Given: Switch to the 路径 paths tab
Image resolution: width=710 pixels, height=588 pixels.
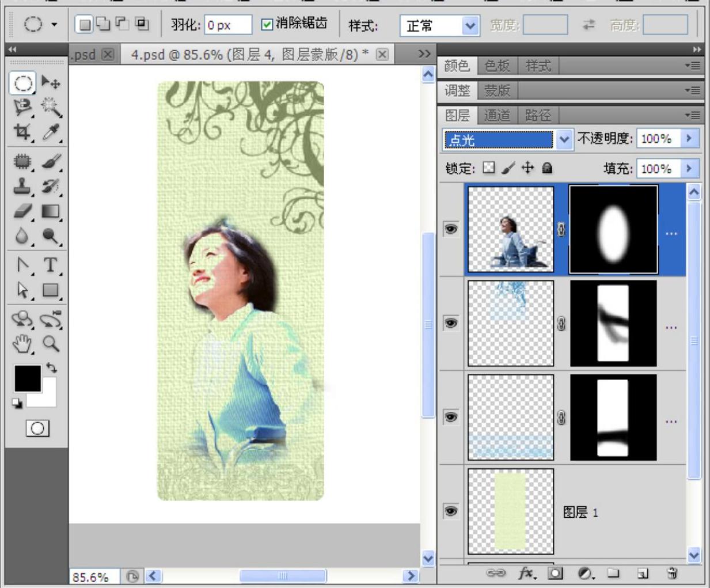Looking at the screenshot, I should [x=538, y=115].
